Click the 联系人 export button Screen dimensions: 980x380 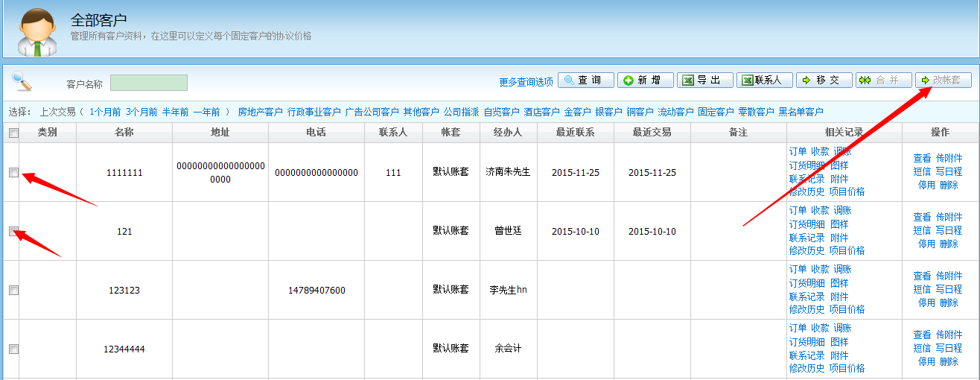pyautogui.click(x=765, y=80)
